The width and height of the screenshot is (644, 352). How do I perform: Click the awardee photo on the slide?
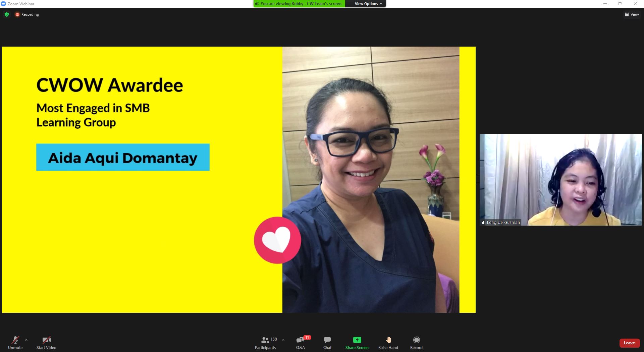371,180
